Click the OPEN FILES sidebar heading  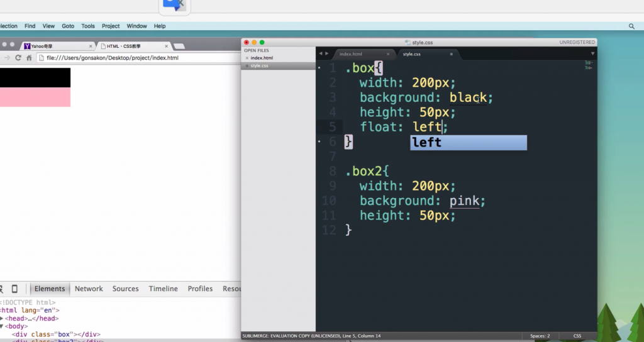coord(257,50)
